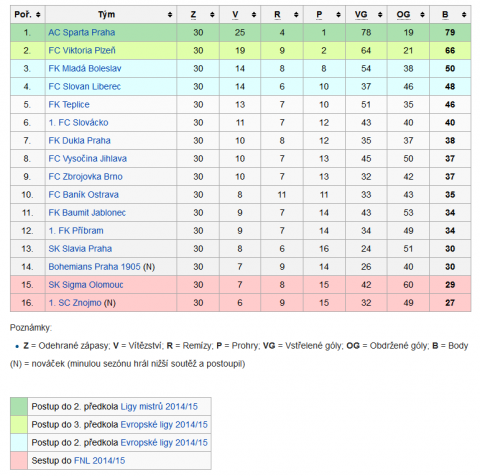The image size is (480, 476).
Task: Open Ligy mistrů 2014/15 link
Action: point(159,407)
